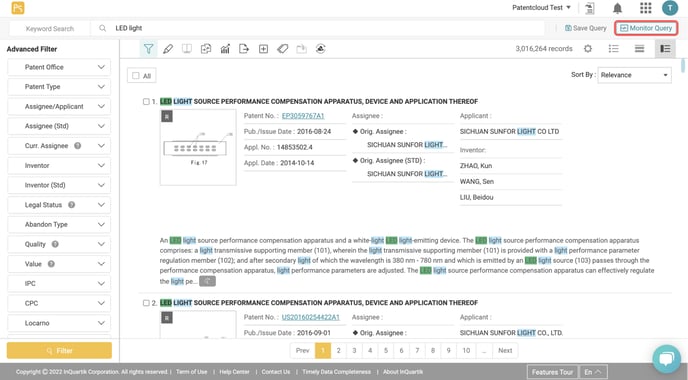The width and height of the screenshot is (688, 380).
Task: Switch to compact lines view icon
Action: pos(639,49)
